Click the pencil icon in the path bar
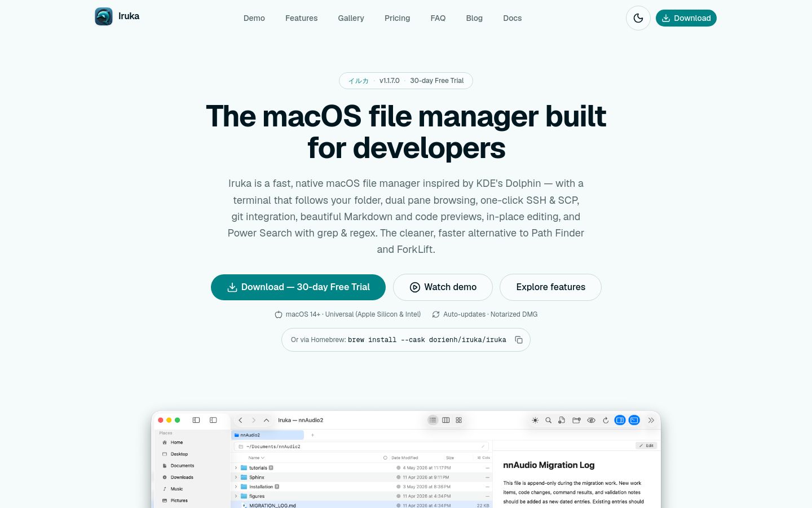 (483, 446)
